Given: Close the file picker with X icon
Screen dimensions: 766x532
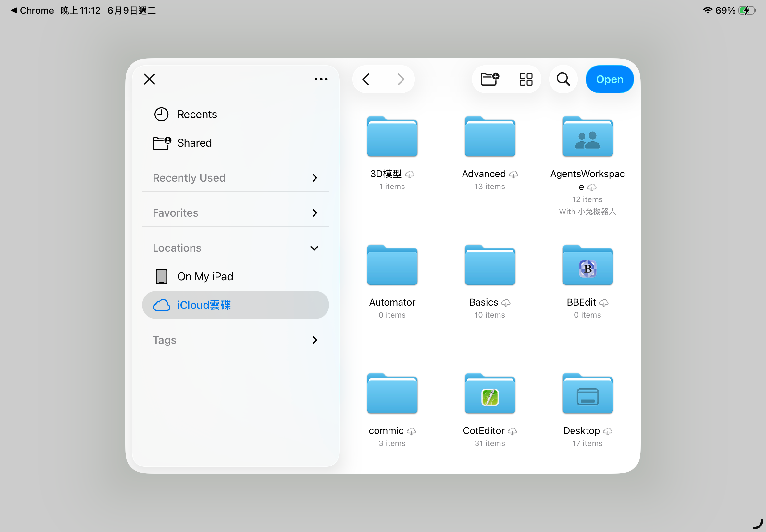Looking at the screenshot, I should click(149, 79).
